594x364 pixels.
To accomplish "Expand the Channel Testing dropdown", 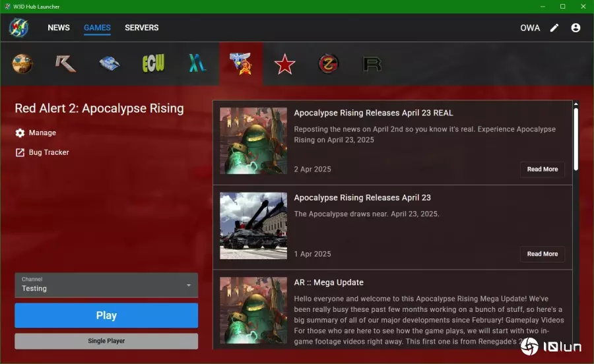I will (106, 285).
